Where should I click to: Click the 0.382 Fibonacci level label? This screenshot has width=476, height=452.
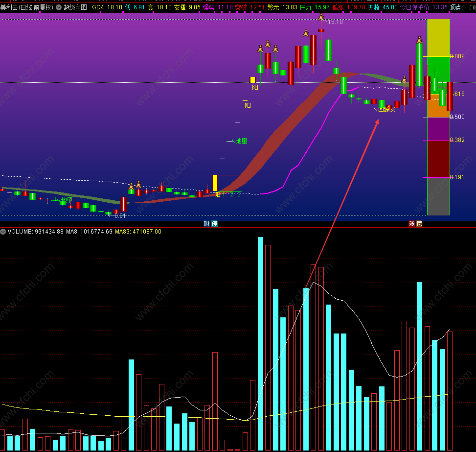pos(457,140)
